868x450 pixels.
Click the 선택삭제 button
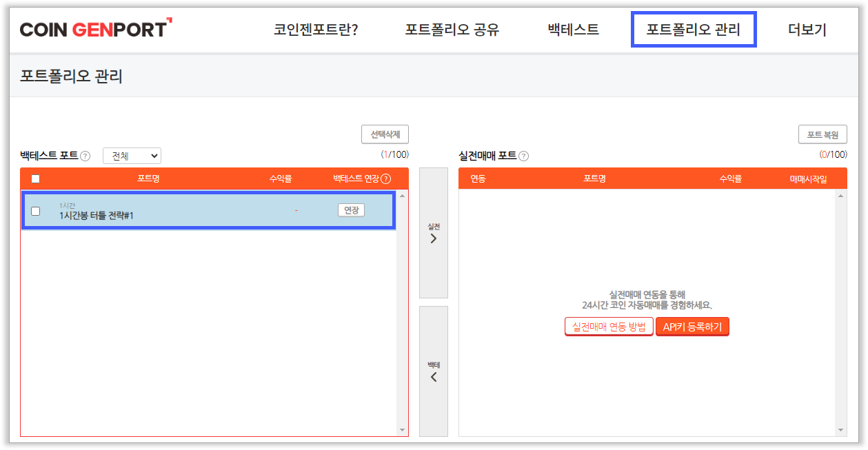[x=385, y=134]
